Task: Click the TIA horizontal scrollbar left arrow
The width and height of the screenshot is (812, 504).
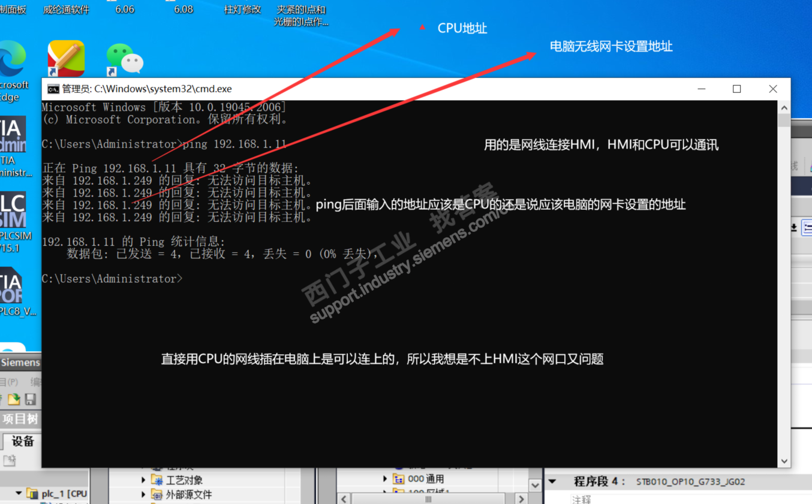Action: pos(344,499)
